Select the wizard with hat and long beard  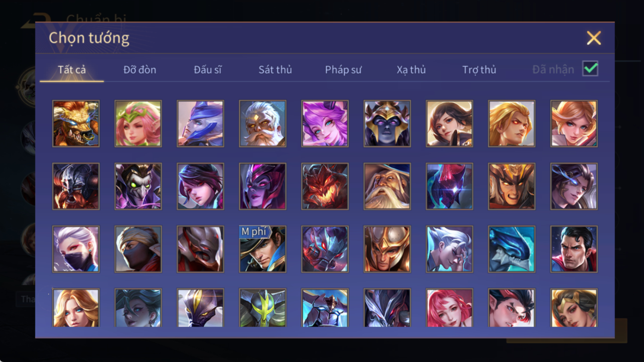tap(387, 186)
